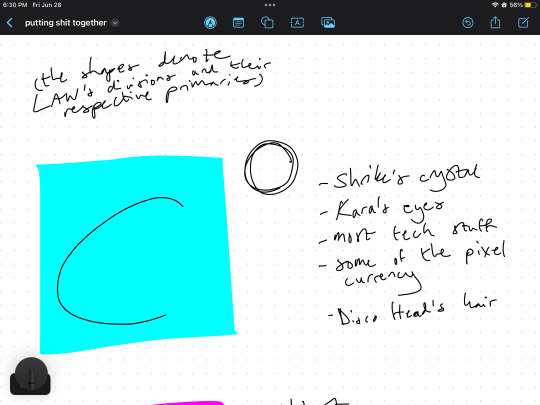Select the handwritten "Shrike's crystal" note
Viewport: 540px width, 405px height.
[399, 178]
